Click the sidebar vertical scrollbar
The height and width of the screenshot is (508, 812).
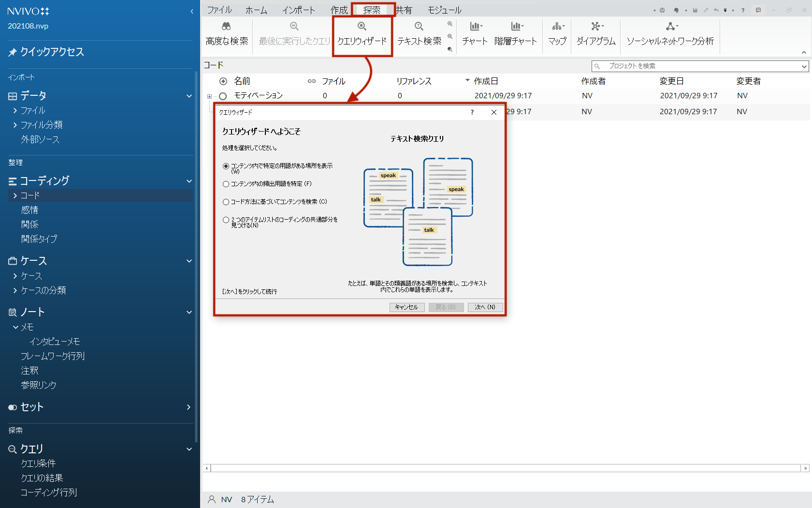(196, 256)
